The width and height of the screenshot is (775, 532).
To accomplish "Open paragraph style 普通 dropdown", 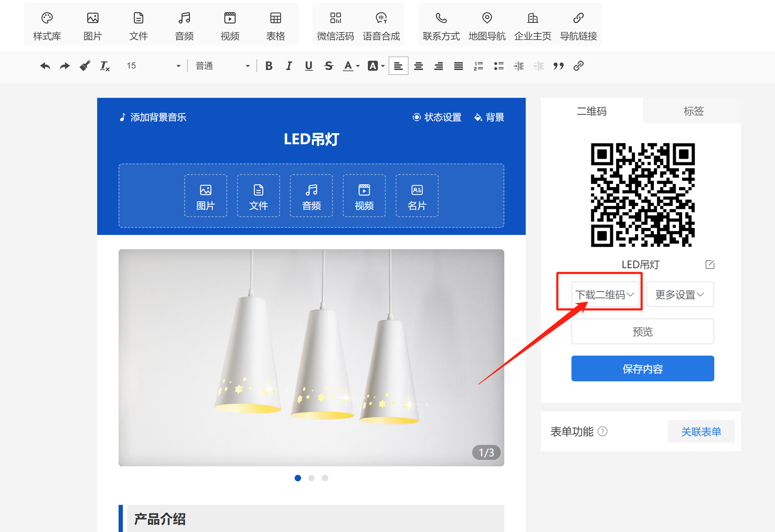I will pos(222,66).
